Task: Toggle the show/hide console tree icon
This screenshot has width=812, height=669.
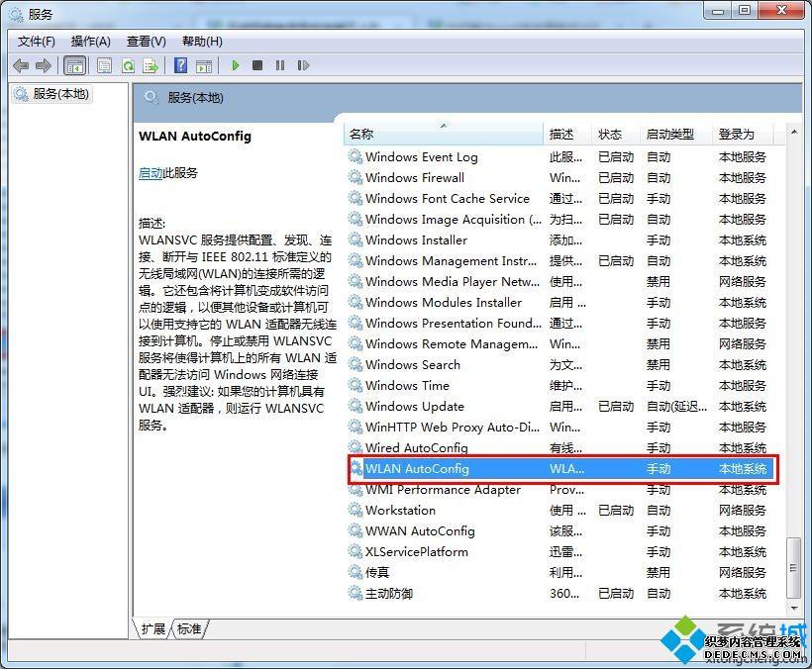Action: point(74,65)
